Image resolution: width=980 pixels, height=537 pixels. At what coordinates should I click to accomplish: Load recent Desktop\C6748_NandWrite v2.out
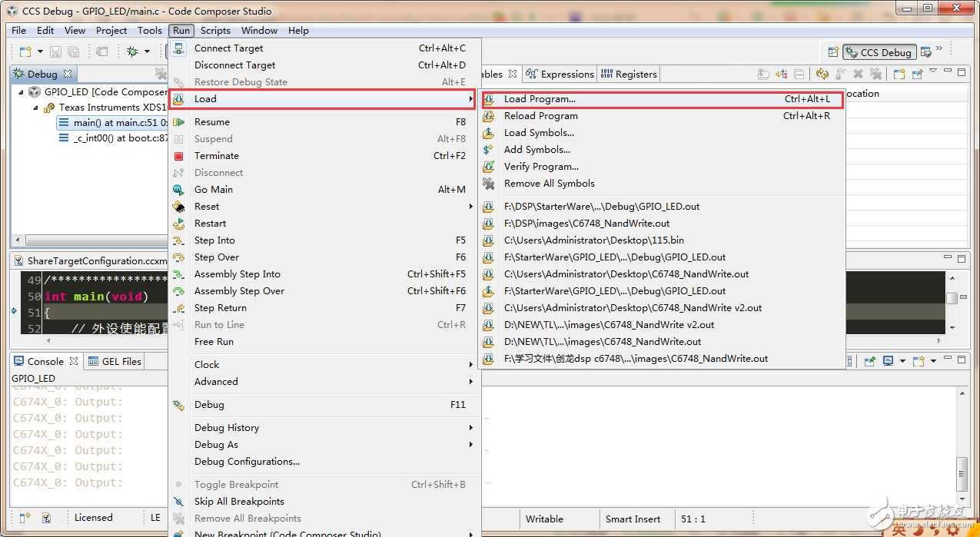tap(662, 308)
